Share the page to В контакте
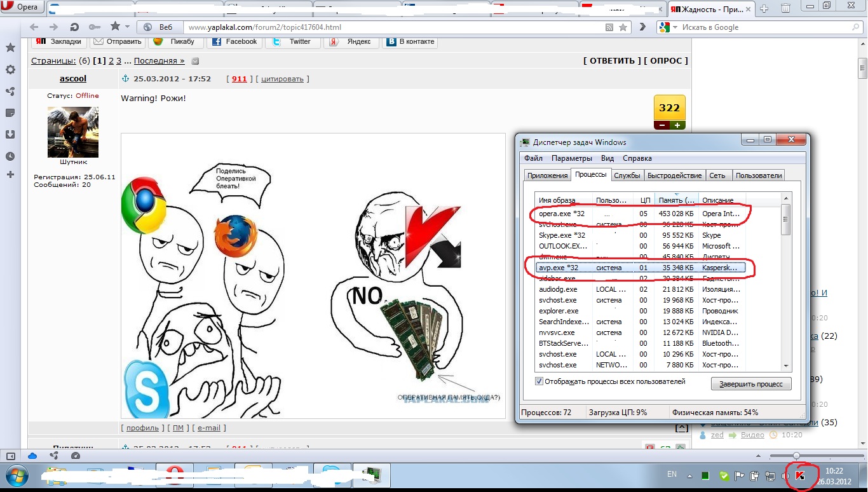This screenshot has height=492, width=868. 410,41
